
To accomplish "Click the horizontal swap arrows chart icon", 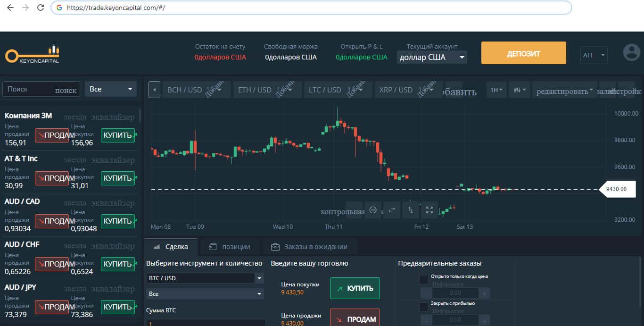I will pyautogui.click(x=391, y=210).
